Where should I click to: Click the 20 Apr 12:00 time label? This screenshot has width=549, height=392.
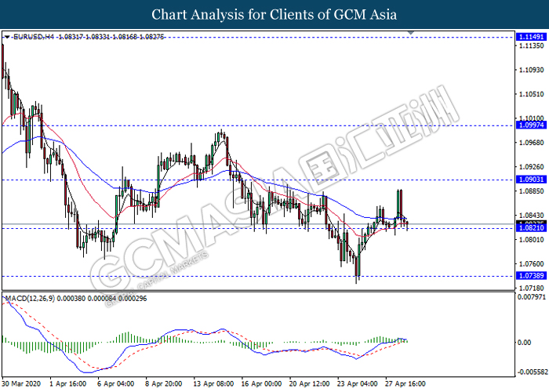[309, 383]
